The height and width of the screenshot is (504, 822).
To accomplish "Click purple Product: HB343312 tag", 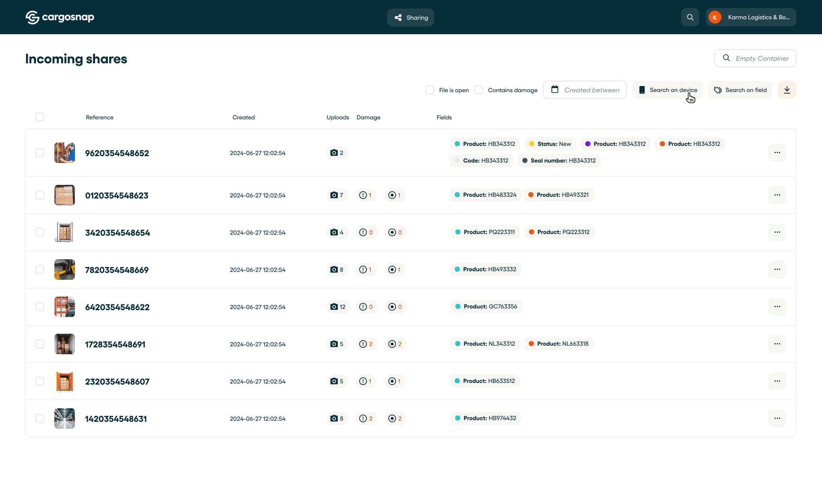I will [x=615, y=144].
